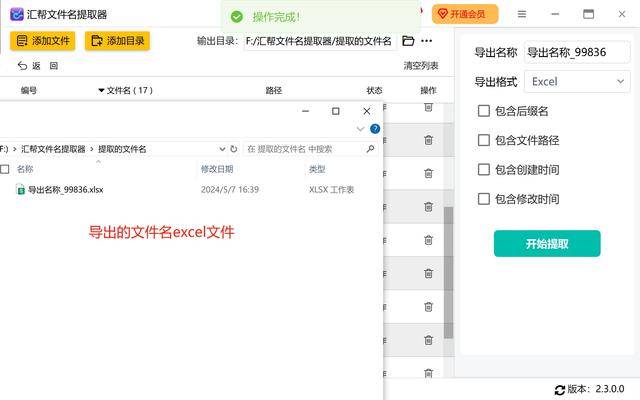Select the file 导出名称_99836.xlsx
The height and width of the screenshot is (400, 640).
point(66,190)
